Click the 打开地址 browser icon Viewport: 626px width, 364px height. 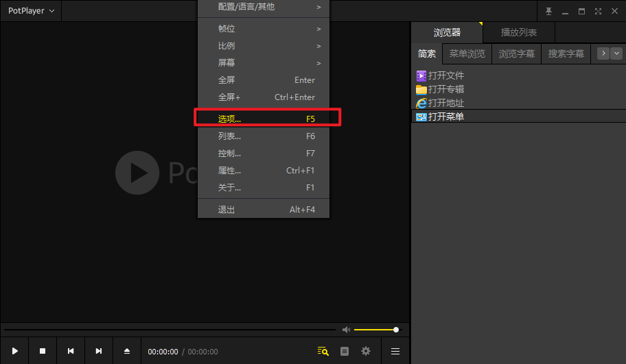point(421,103)
